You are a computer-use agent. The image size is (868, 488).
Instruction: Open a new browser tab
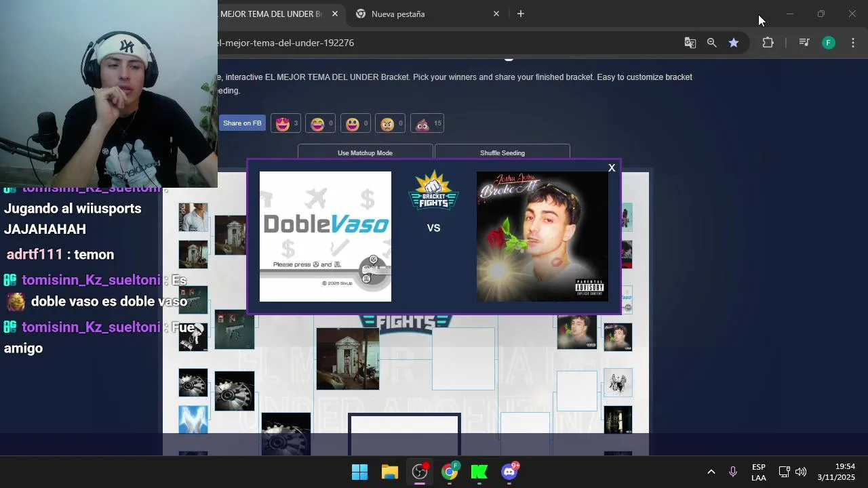pos(520,14)
